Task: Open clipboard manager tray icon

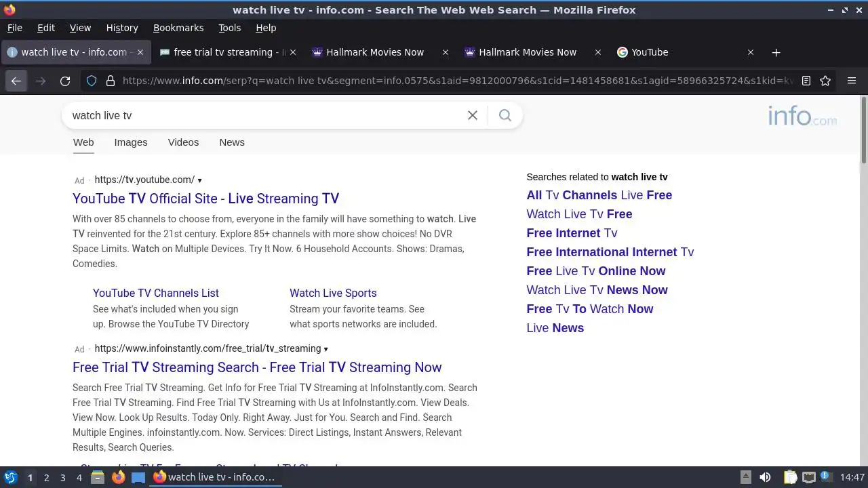Action: 790,477
